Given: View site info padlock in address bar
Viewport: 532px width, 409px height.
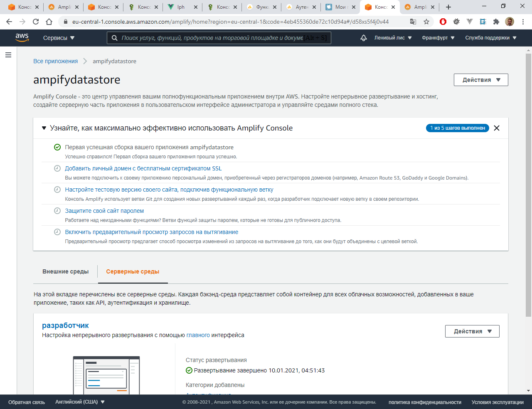Looking at the screenshot, I should (65, 22).
